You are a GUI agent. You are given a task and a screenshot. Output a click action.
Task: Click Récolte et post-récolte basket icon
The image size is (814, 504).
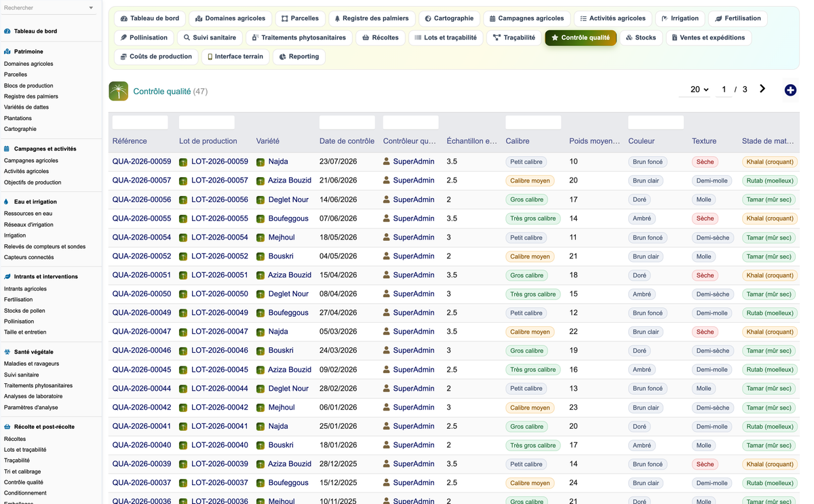[x=7, y=427]
